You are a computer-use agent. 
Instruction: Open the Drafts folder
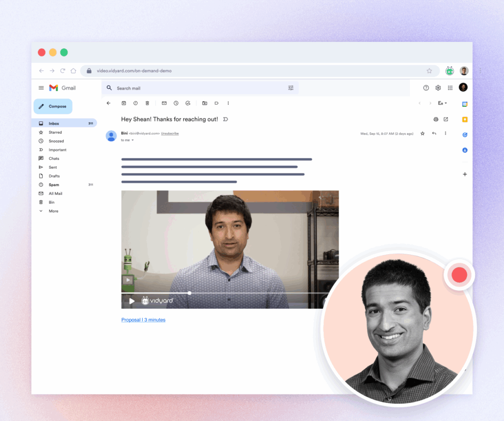click(x=54, y=176)
